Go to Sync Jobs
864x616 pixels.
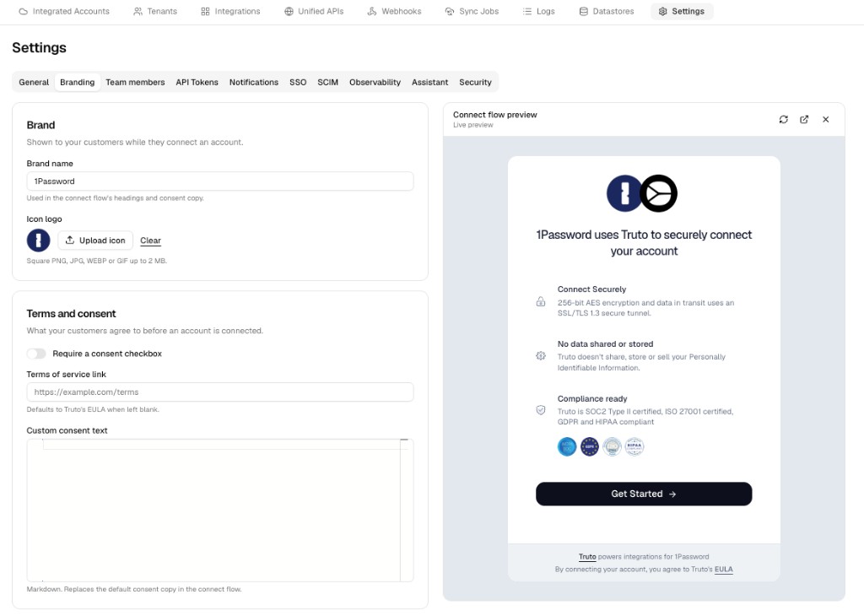pyautogui.click(x=472, y=11)
